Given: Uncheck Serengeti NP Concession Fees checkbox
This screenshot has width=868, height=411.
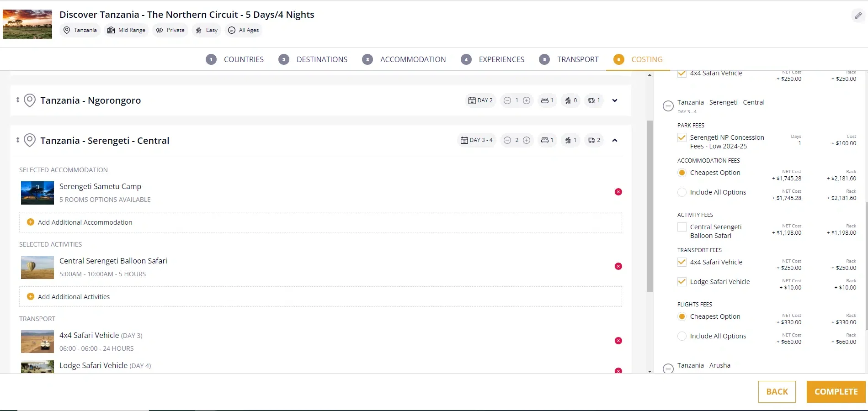Looking at the screenshot, I should (682, 137).
